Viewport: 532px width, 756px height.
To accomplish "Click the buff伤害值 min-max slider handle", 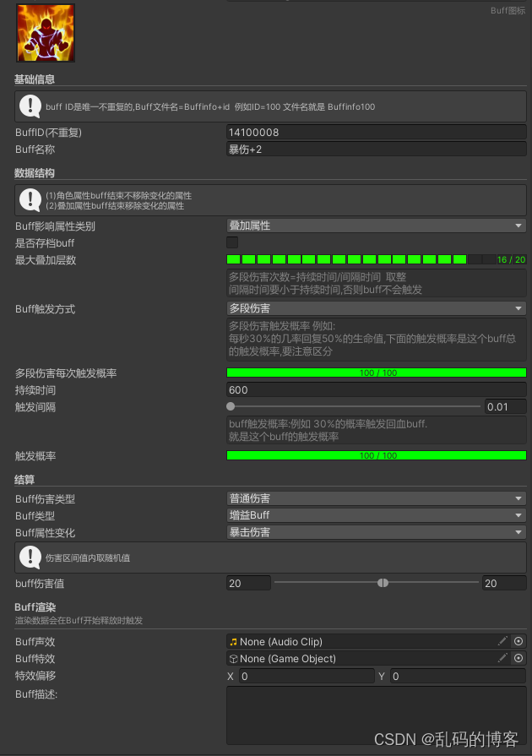I will (x=383, y=583).
